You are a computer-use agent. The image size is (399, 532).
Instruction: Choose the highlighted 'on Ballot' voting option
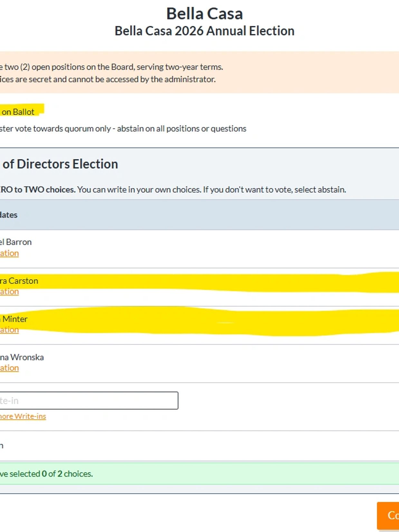(18, 112)
